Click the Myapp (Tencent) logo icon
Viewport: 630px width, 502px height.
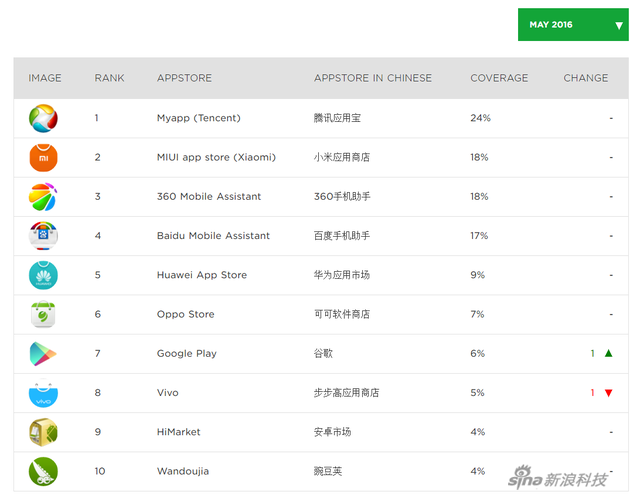coord(43,118)
